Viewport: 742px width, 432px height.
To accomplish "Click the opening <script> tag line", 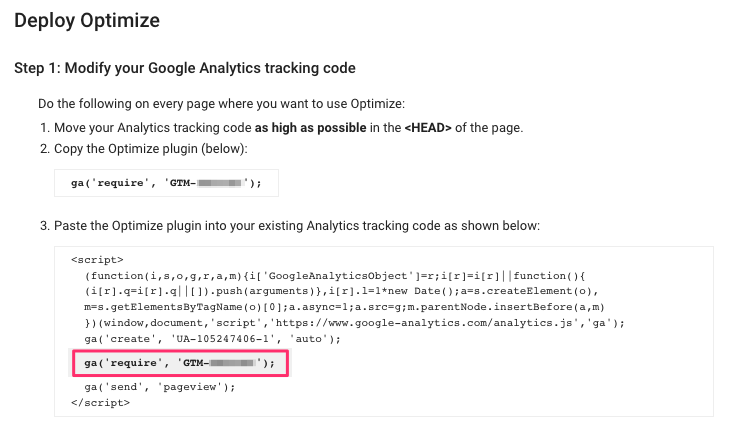I will click(97, 260).
